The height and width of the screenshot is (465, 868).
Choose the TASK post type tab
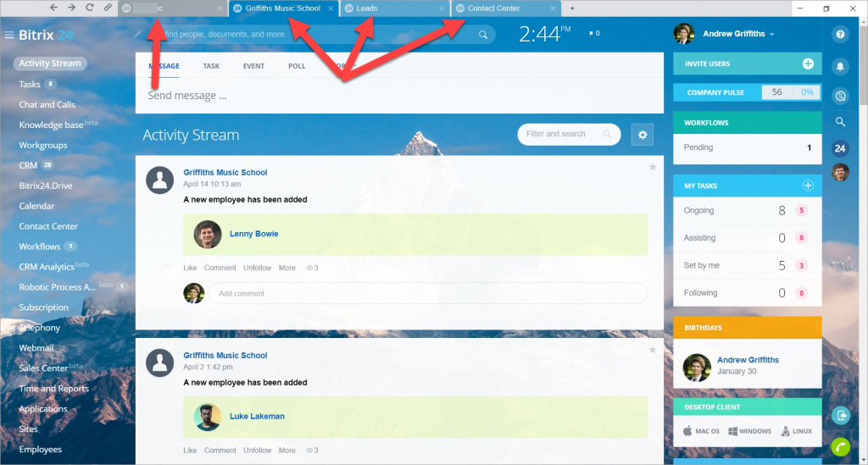pos(211,66)
